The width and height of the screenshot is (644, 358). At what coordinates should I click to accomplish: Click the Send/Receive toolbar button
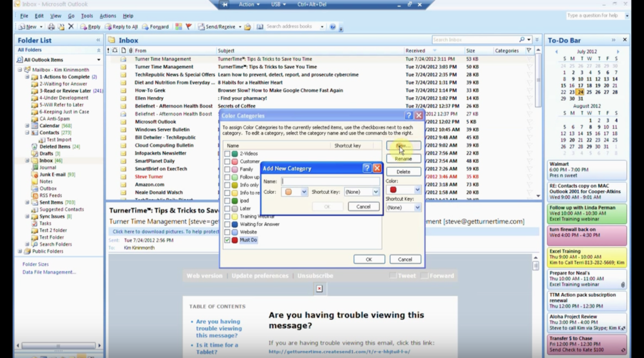pos(217,26)
